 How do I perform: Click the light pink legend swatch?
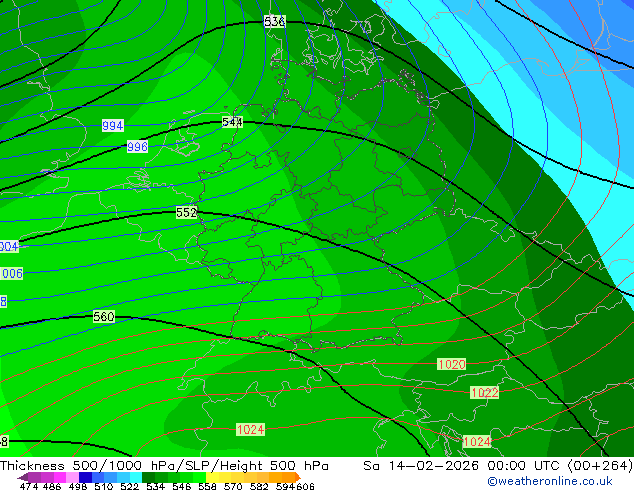[x=72, y=477]
